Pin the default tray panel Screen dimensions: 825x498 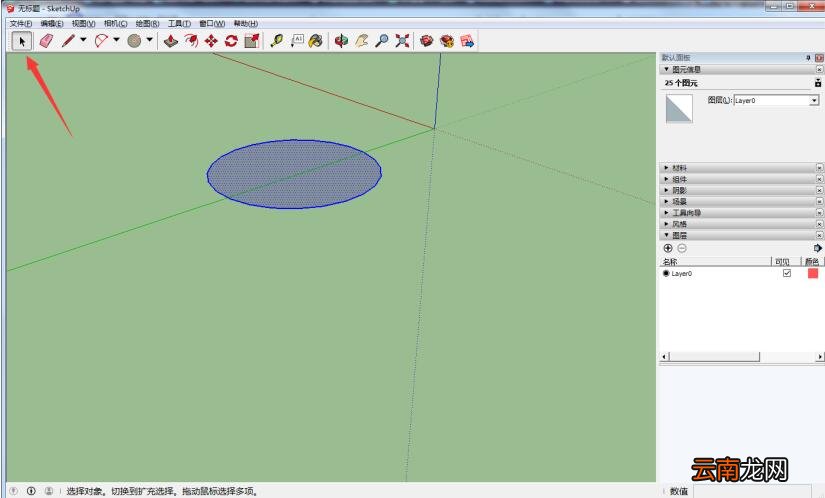pos(809,57)
